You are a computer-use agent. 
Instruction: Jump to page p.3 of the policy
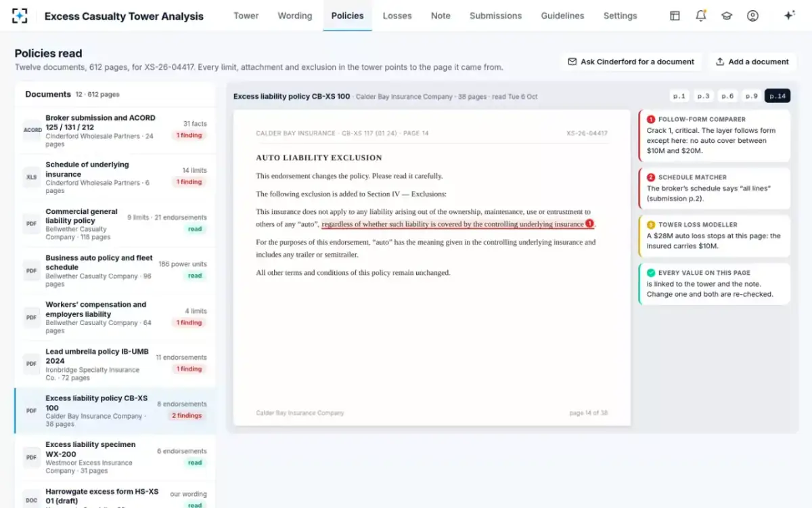tap(704, 96)
